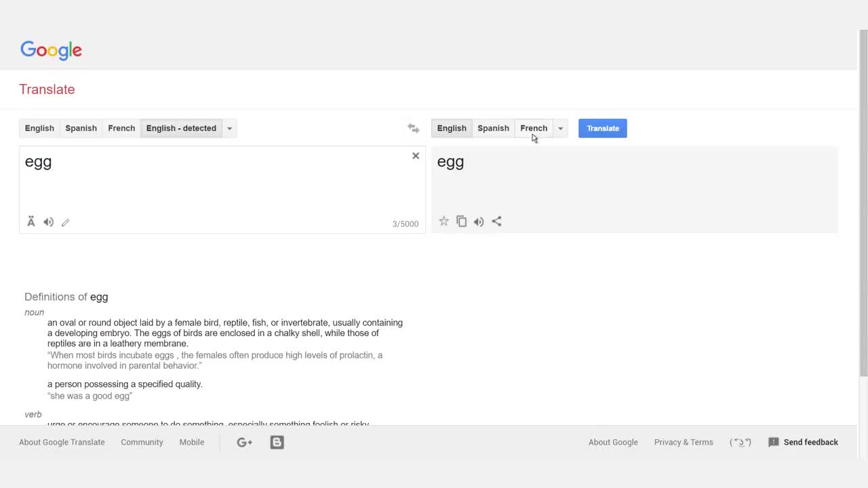Open the Blogger icon in the footer
The width and height of the screenshot is (868, 488).
277,443
